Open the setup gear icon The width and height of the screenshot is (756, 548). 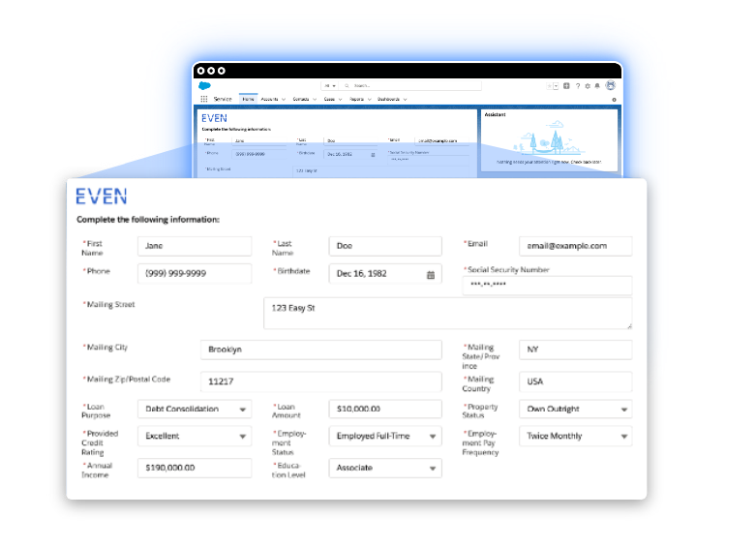coord(588,86)
